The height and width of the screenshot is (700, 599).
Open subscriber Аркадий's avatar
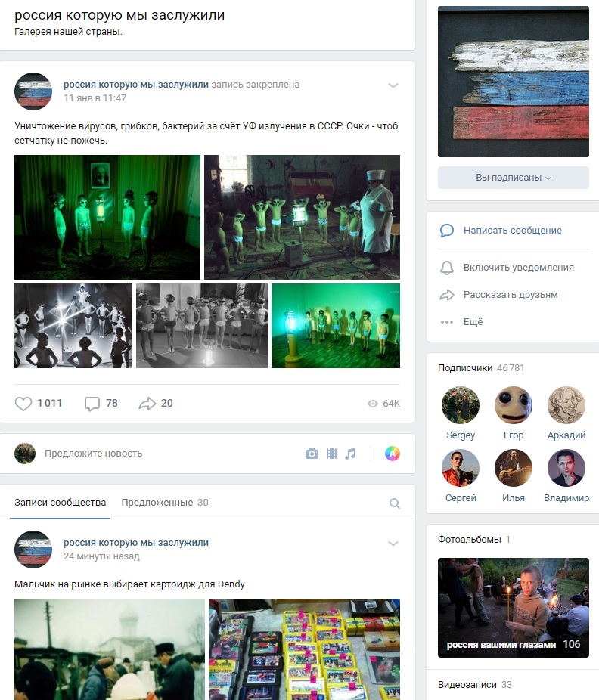pos(566,405)
